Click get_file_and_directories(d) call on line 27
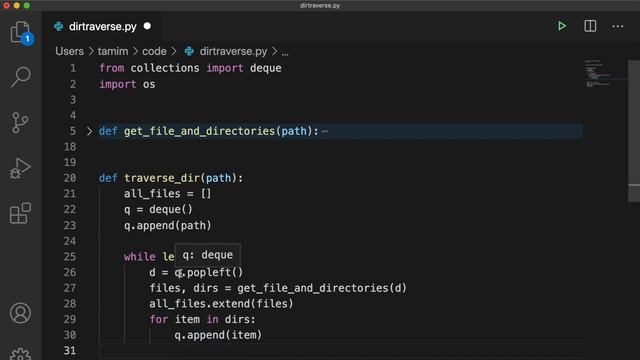 pyautogui.click(x=322, y=288)
